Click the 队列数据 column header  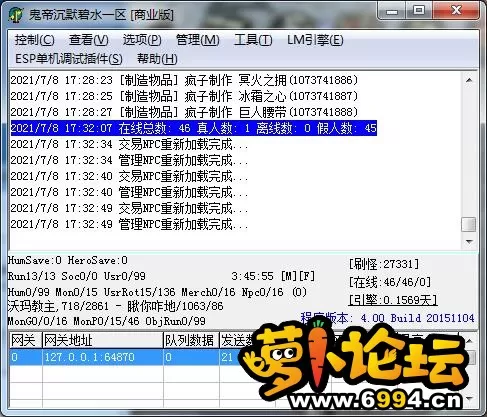(x=191, y=340)
